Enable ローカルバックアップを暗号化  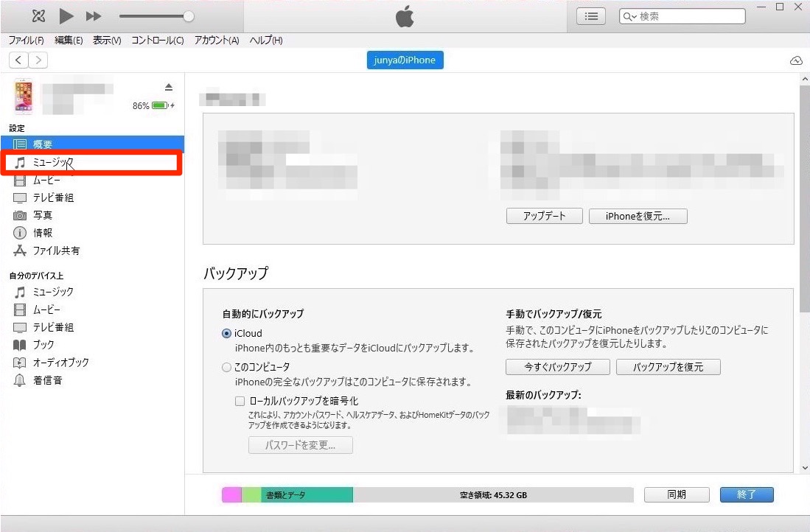239,400
